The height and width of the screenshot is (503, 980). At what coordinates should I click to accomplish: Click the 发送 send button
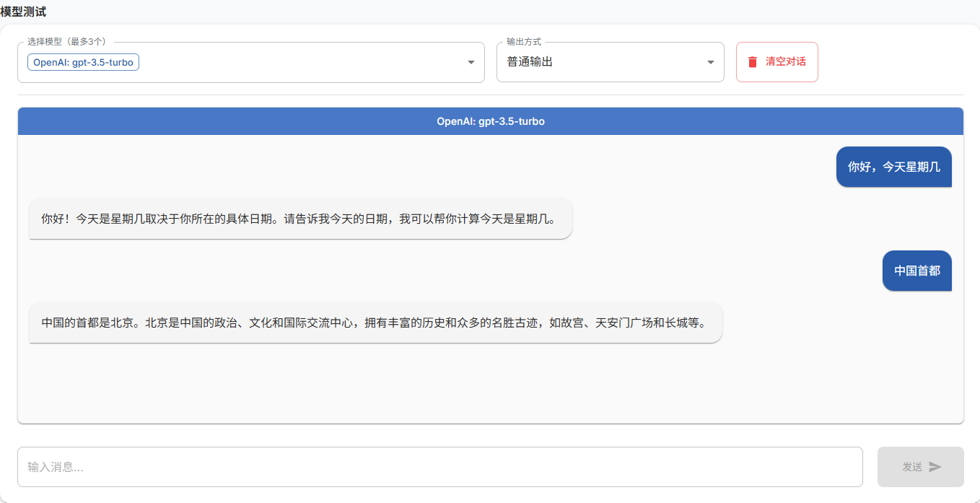coord(921,467)
